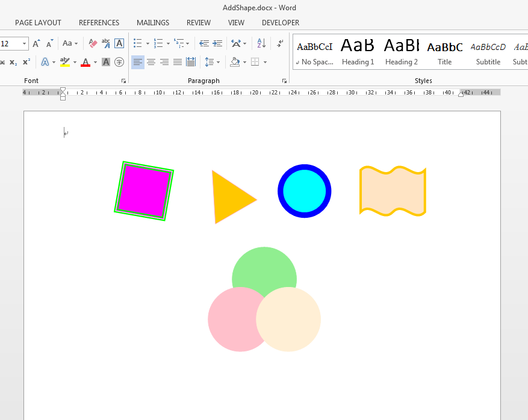The width and height of the screenshot is (528, 420).
Task: Click the Text Effects icon
Action: pyautogui.click(x=45, y=62)
